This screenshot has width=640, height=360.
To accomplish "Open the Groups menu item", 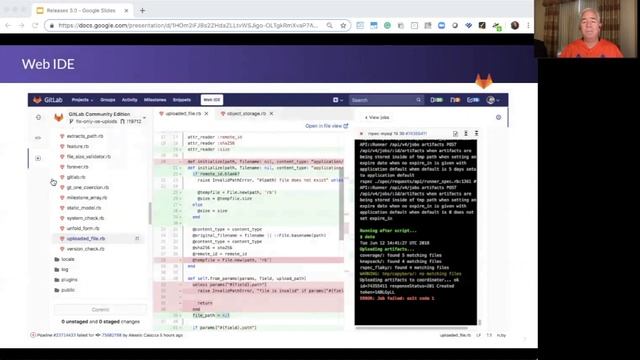I will (x=108, y=100).
